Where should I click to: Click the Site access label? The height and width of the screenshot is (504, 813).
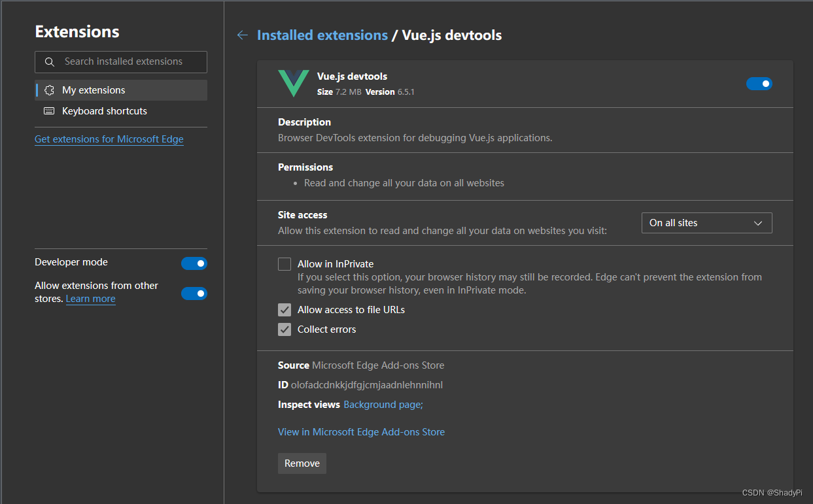point(303,215)
